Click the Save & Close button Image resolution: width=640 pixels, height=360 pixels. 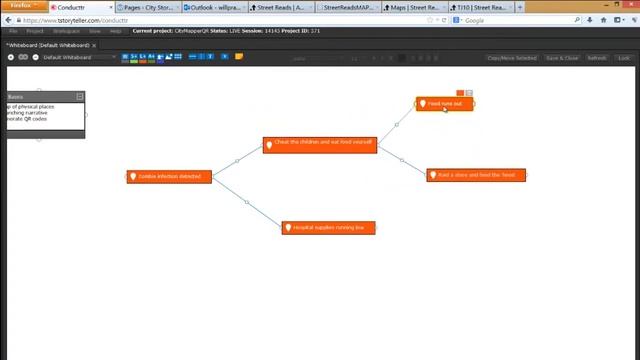(x=562, y=58)
